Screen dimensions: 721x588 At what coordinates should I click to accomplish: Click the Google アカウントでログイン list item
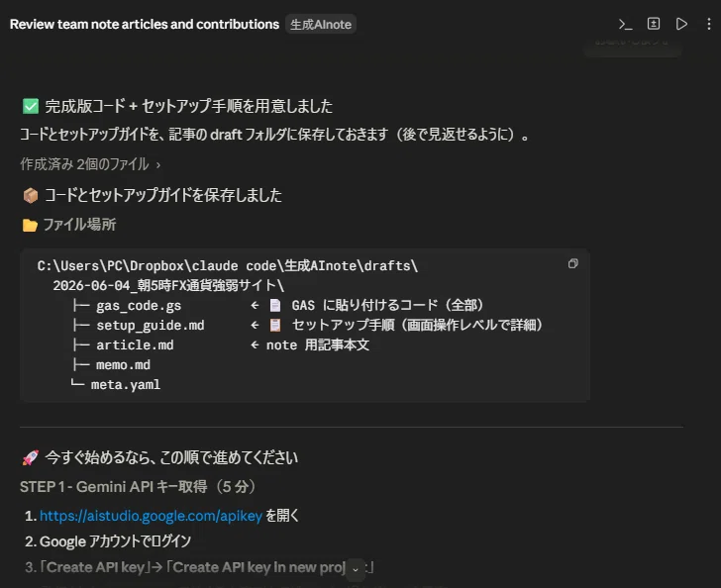coord(115,541)
